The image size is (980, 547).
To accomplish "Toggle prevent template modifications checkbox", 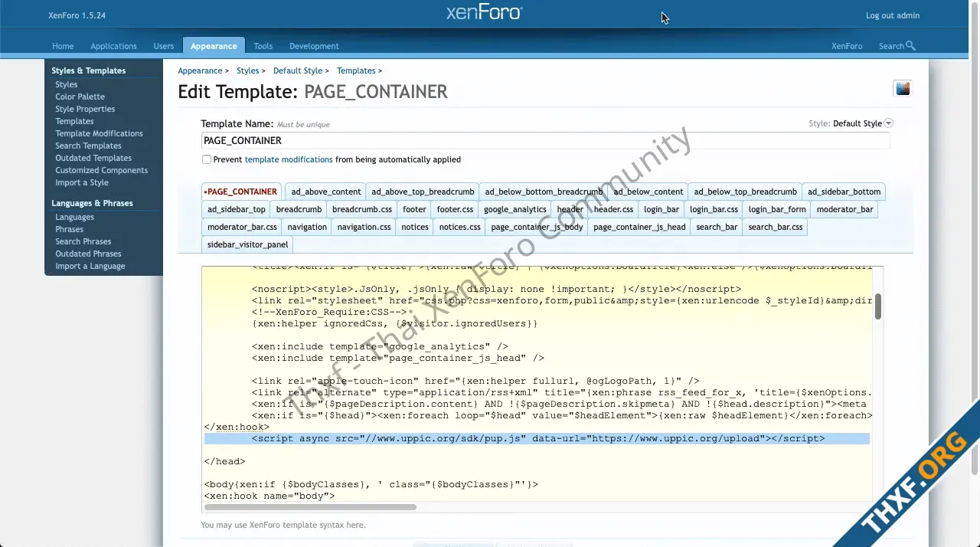I will [207, 159].
